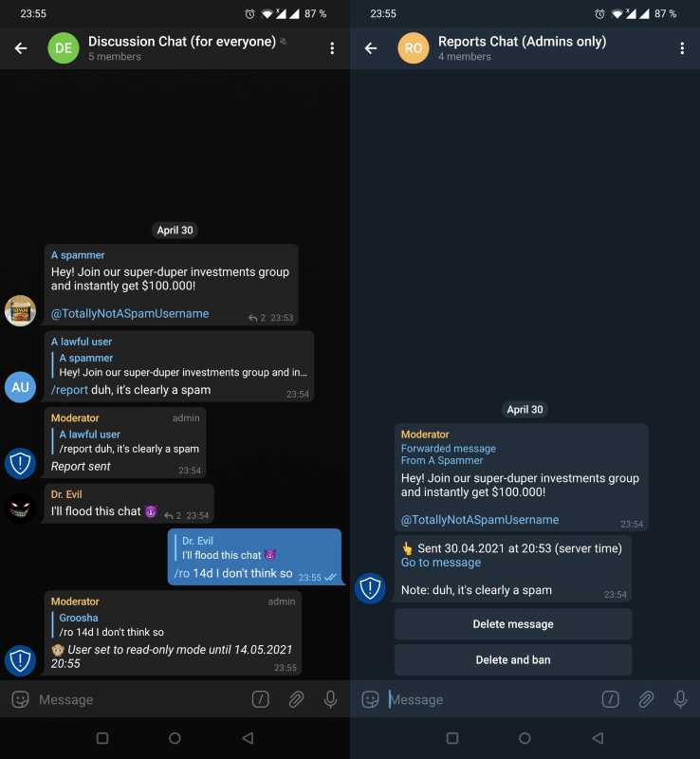This screenshot has height=759, width=700.
Task: Click the Delete and ban button
Action: (x=513, y=659)
